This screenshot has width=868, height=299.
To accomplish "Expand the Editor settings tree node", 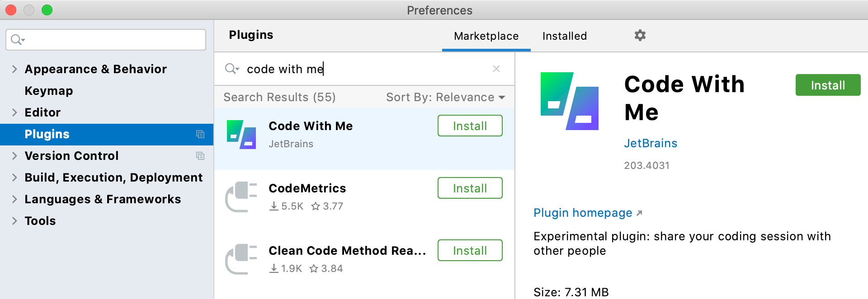I will coord(14,112).
